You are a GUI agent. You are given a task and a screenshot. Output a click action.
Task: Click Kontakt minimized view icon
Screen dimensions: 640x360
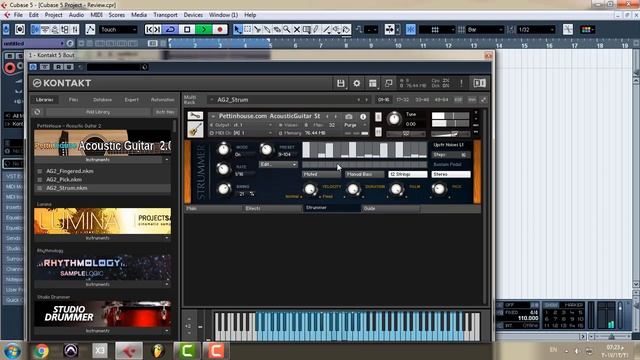coord(388,83)
